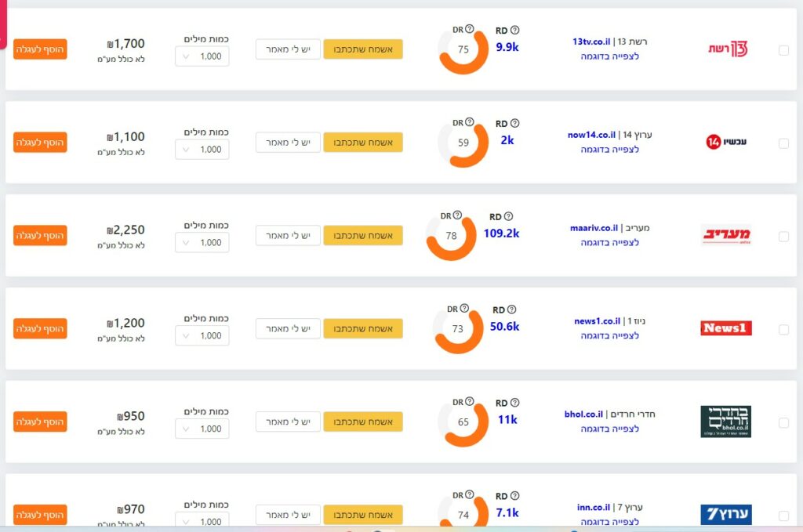Click DR help icon in 13tv row
Viewport: 803px width, 532px height.
(x=470, y=29)
